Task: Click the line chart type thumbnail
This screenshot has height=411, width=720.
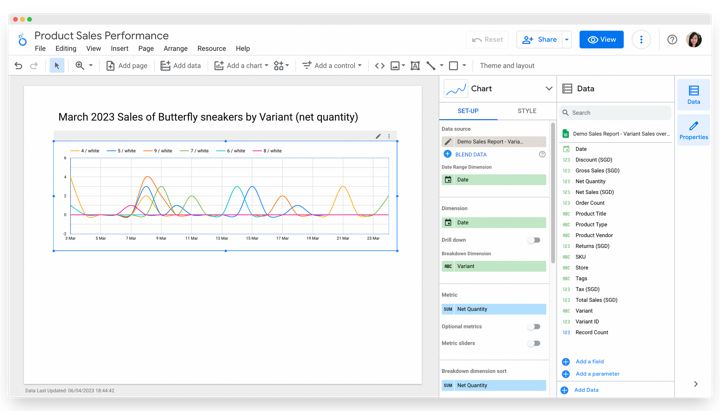Action: [x=456, y=89]
